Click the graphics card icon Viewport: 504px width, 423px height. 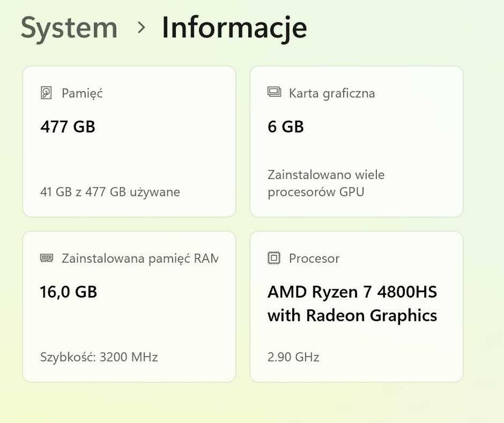pos(274,93)
